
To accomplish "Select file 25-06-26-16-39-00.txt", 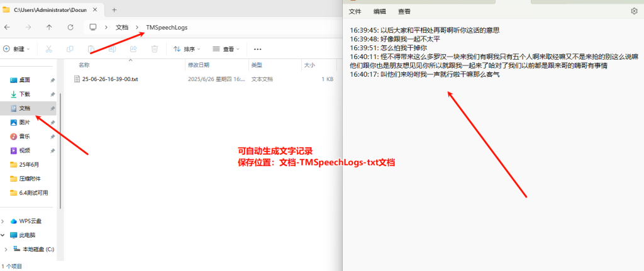I will click(x=109, y=79).
